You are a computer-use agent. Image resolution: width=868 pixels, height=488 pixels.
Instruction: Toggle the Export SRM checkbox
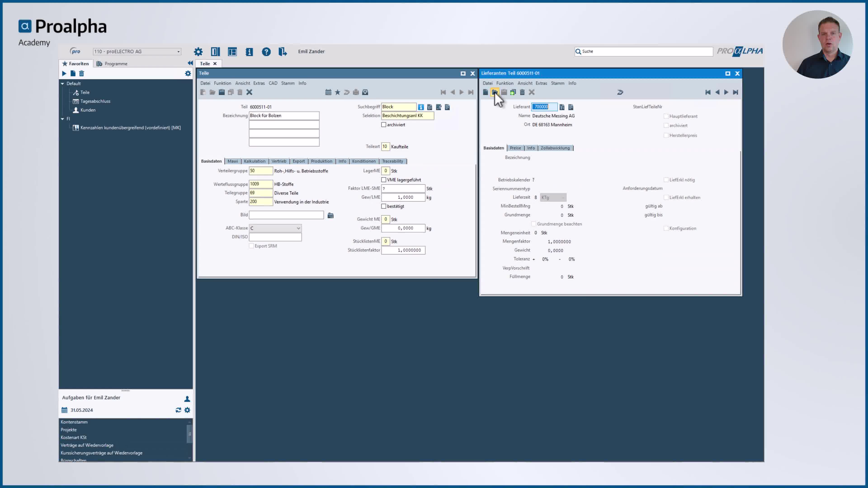pyautogui.click(x=251, y=246)
